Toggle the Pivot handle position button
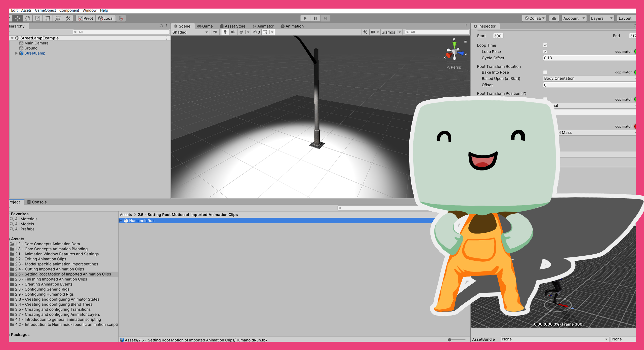The image size is (644, 350). pos(86,18)
